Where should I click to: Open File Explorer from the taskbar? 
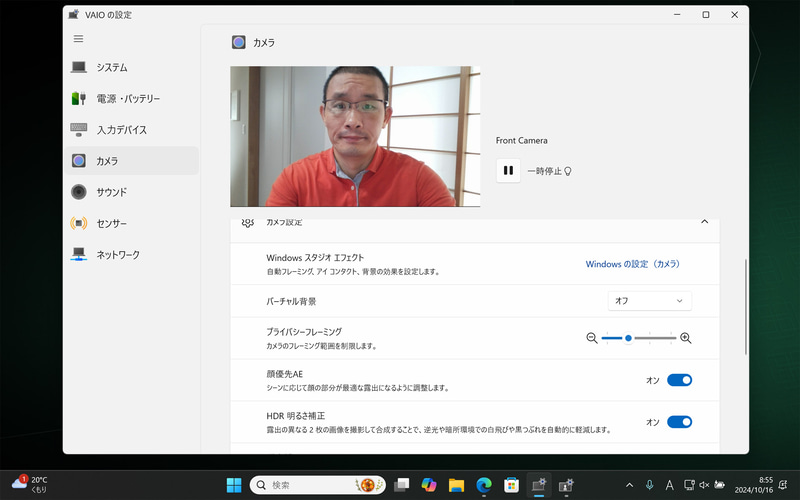456,485
